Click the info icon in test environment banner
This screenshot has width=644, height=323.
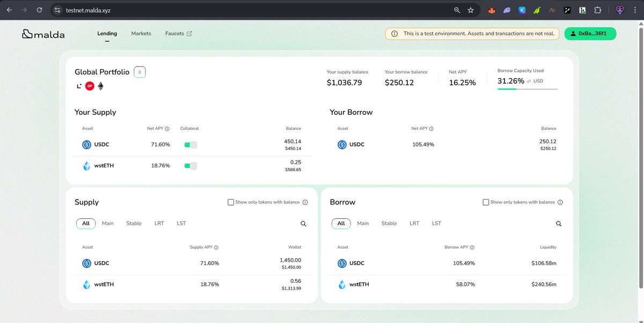click(394, 34)
